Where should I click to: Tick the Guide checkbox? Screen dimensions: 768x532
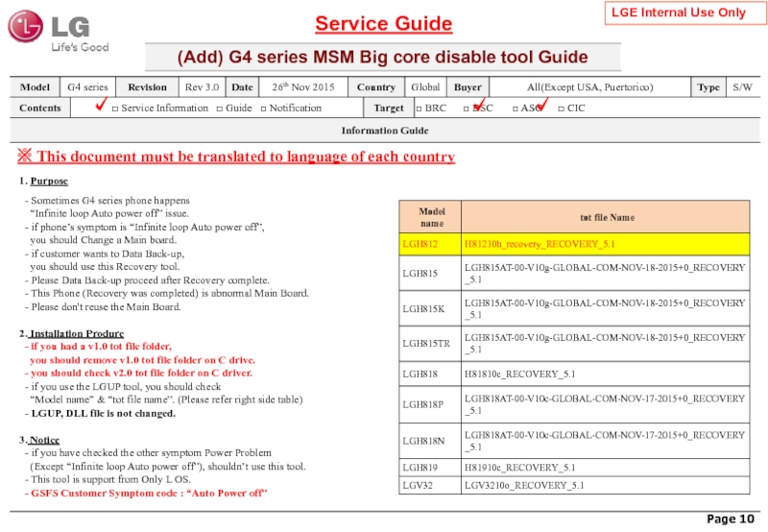[x=220, y=109]
